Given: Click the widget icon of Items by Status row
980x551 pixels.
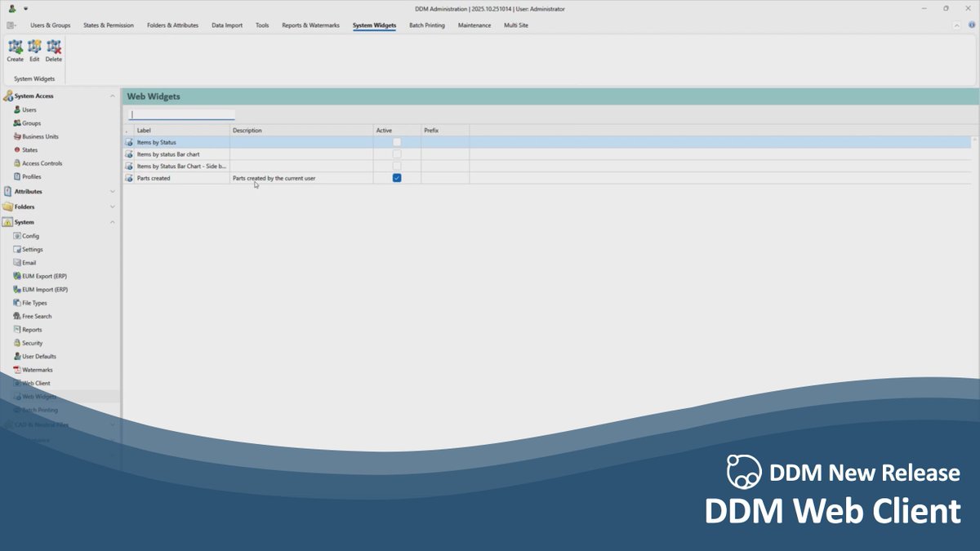Looking at the screenshot, I should [x=129, y=142].
